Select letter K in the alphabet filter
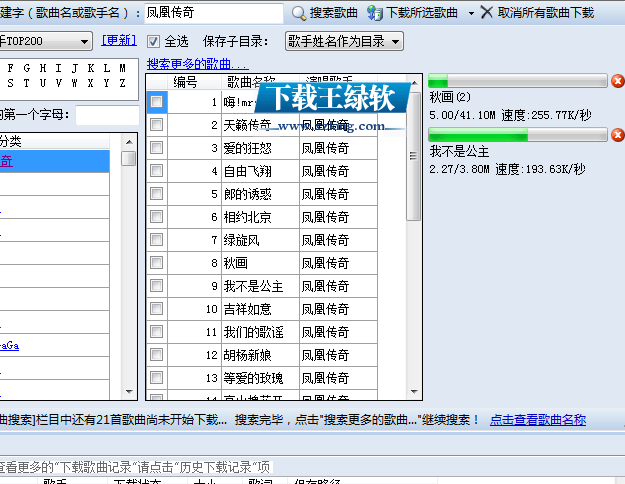 (90, 68)
